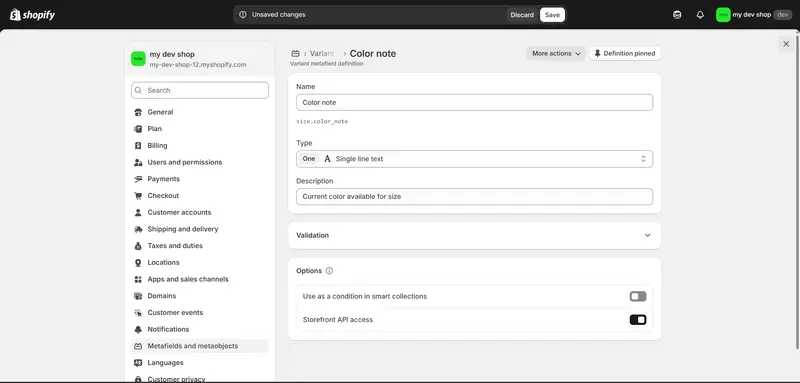Open my dev shop account menu
Image resolution: width=800 pixels, height=383 pixels.
[754, 15]
